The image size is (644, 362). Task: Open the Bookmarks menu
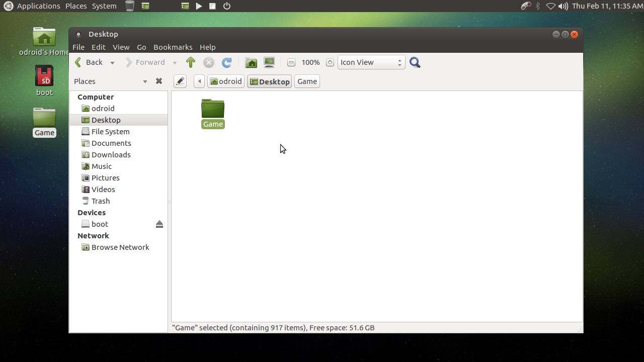173,47
